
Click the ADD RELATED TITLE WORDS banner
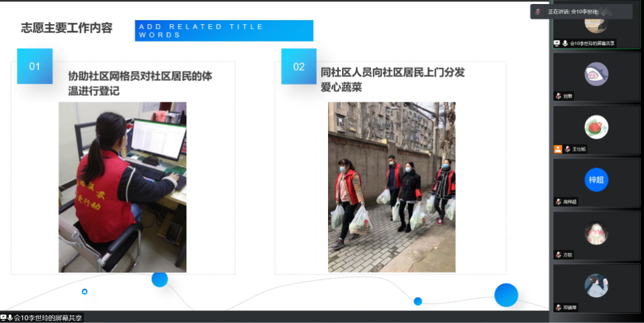tap(224, 31)
